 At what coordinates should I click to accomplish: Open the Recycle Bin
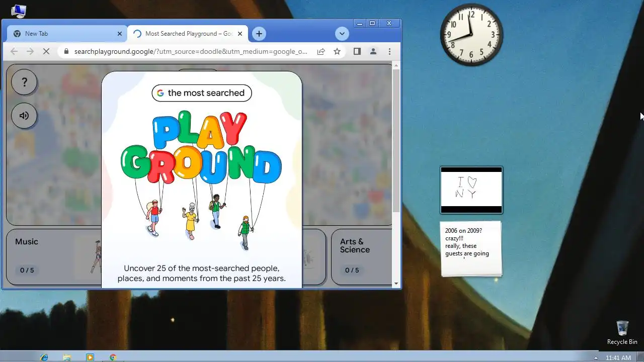click(x=622, y=332)
